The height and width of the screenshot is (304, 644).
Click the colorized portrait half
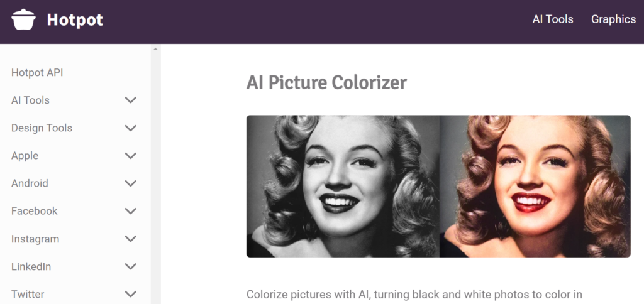click(x=535, y=187)
